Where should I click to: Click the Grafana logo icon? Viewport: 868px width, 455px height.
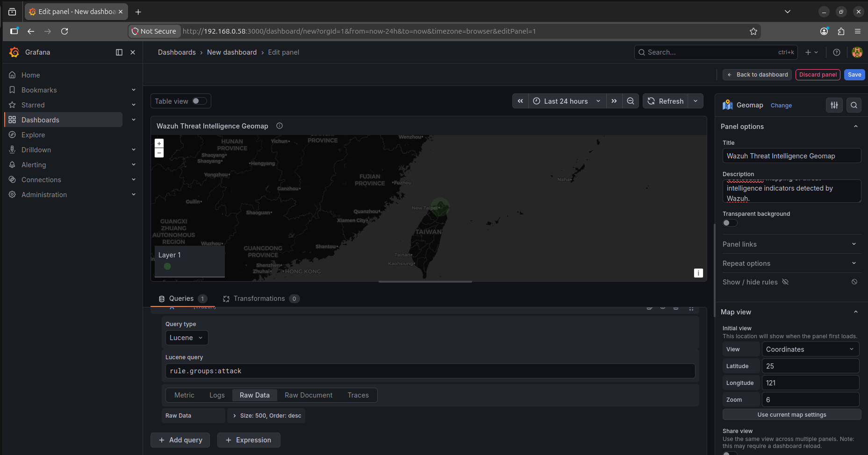tap(14, 52)
